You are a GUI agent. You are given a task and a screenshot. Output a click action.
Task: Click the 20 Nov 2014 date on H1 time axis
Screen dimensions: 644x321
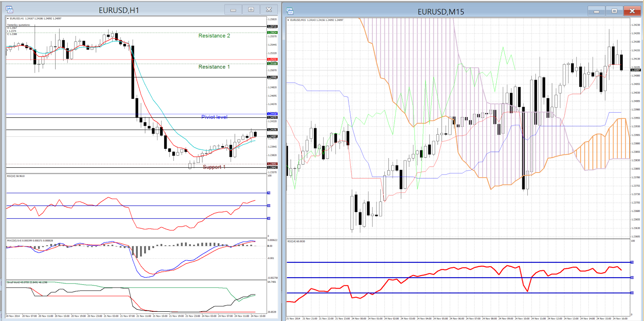(12, 316)
